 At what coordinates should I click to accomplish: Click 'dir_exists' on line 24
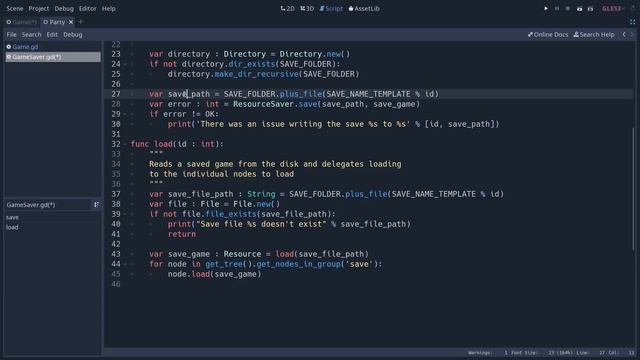(x=251, y=64)
